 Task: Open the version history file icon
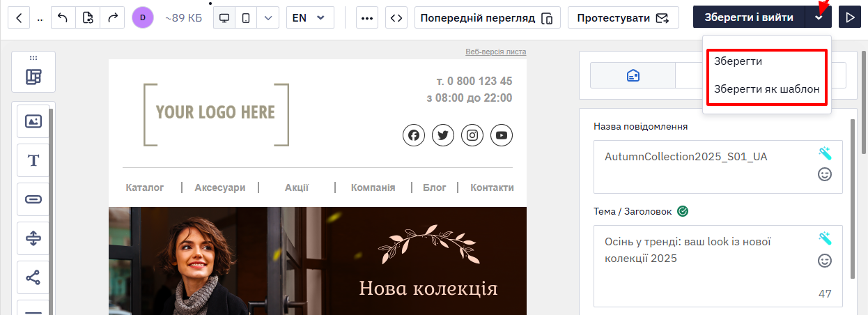coord(88,17)
